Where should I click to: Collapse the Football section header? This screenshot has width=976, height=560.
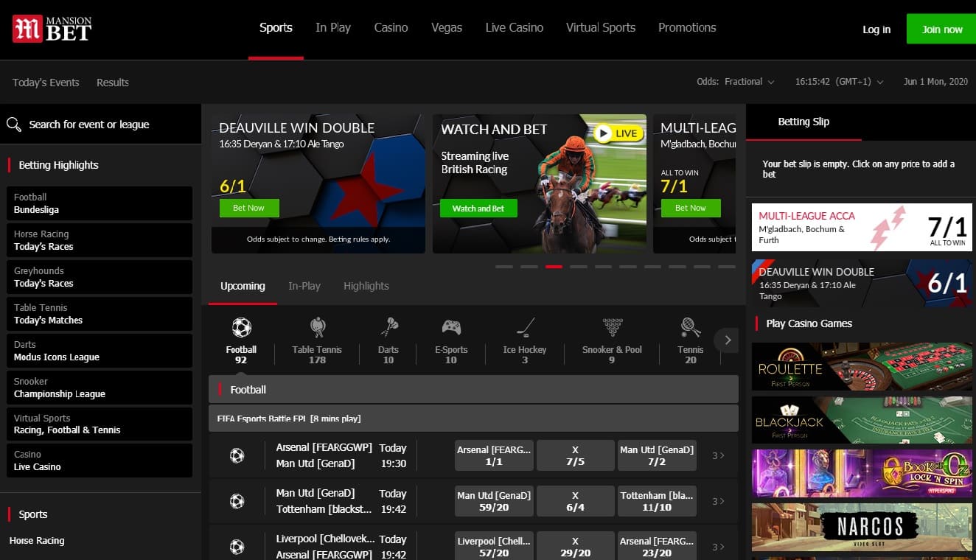point(473,389)
